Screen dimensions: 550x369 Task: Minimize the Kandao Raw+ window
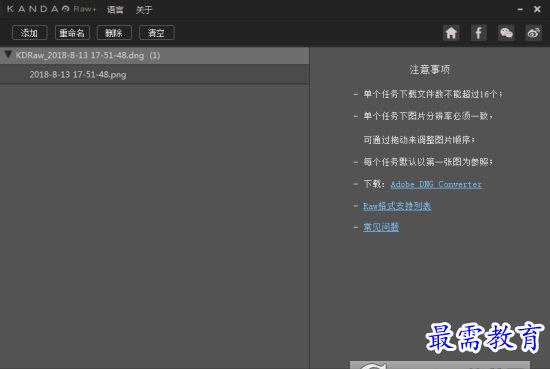(x=520, y=9)
